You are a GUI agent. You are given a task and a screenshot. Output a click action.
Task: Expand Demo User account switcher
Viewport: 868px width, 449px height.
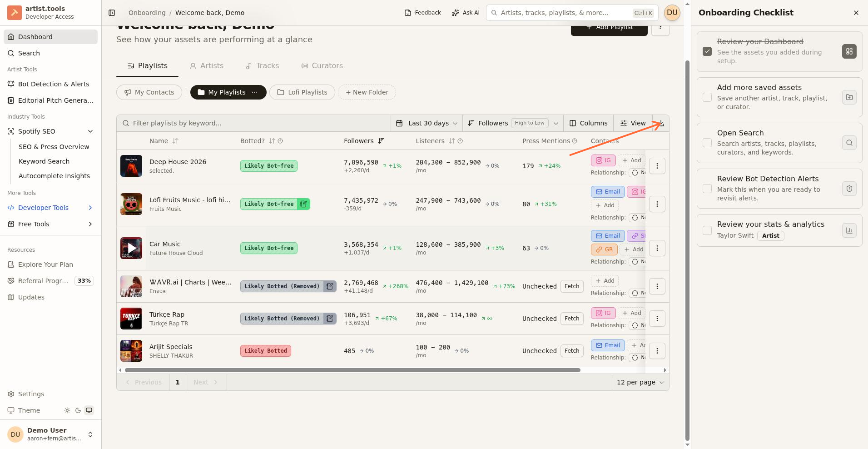[x=50, y=434]
